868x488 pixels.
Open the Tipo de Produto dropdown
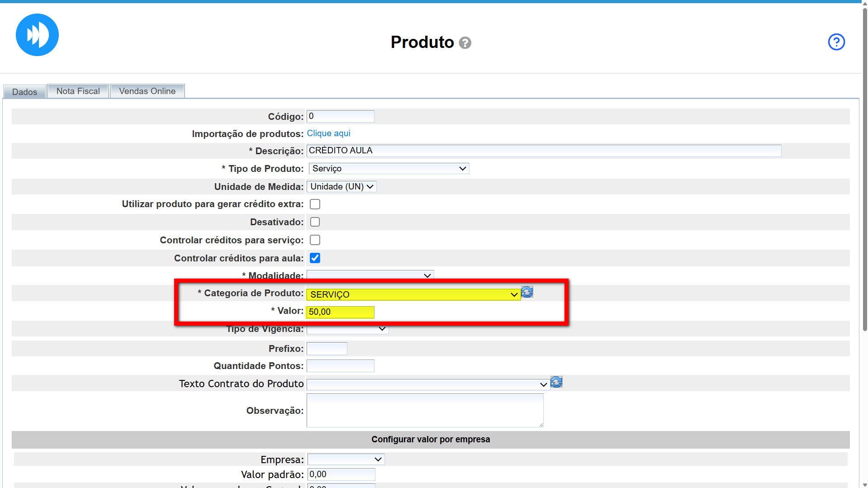tap(389, 169)
